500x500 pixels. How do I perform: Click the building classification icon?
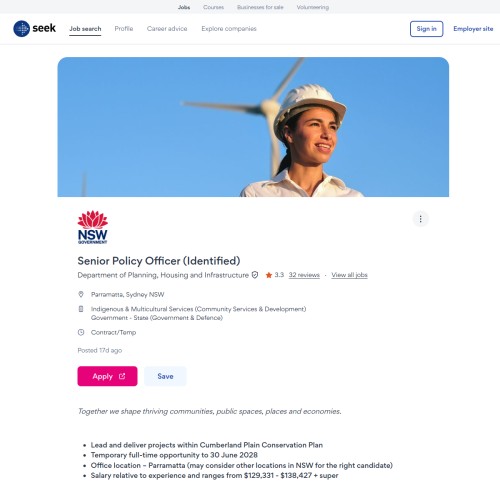[x=81, y=309]
